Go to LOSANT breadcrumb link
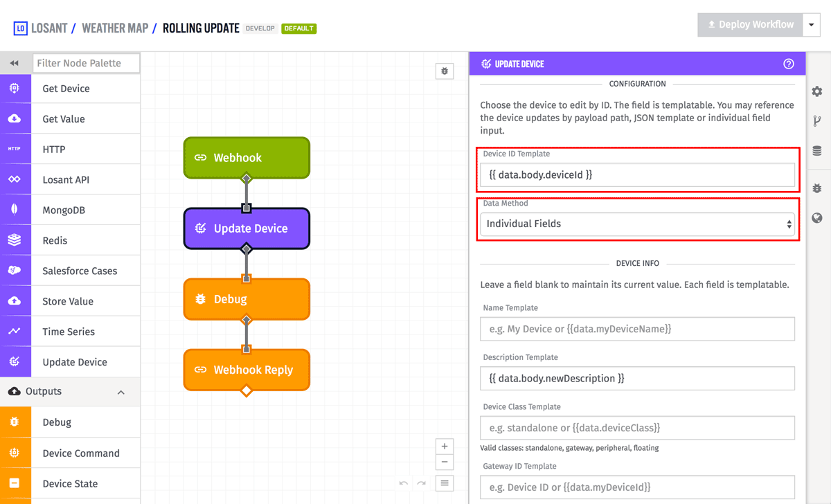The width and height of the screenshot is (831, 504). (x=49, y=28)
